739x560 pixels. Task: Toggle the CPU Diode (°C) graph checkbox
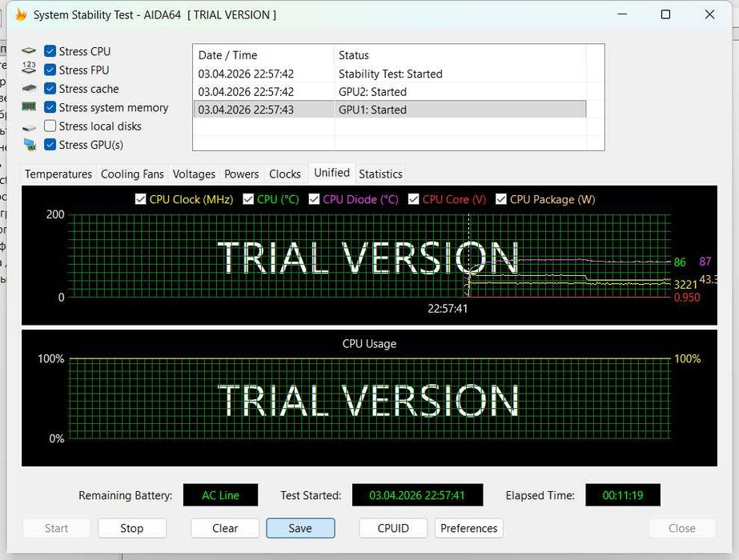pyautogui.click(x=314, y=199)
